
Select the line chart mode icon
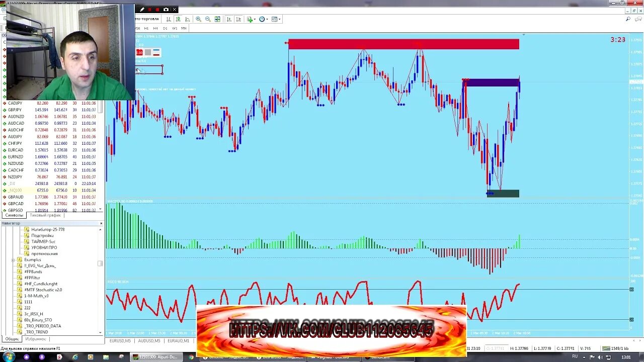[187, 19]
